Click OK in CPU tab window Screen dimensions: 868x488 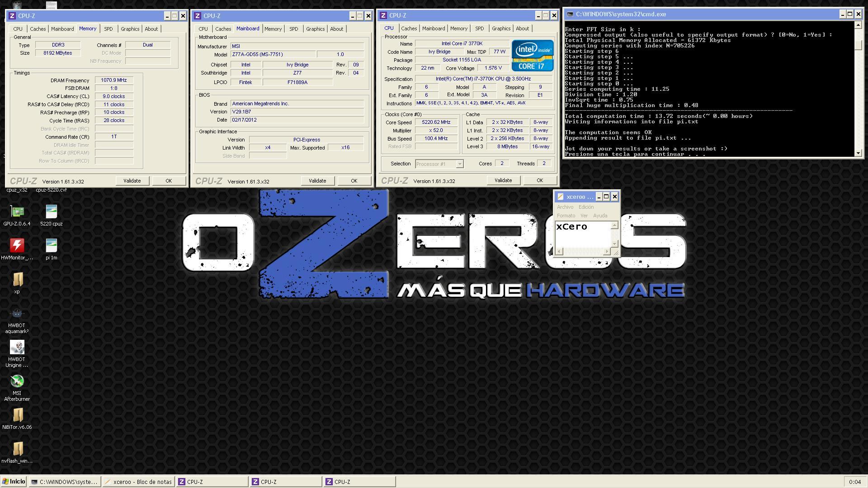[x=540, y=180]
